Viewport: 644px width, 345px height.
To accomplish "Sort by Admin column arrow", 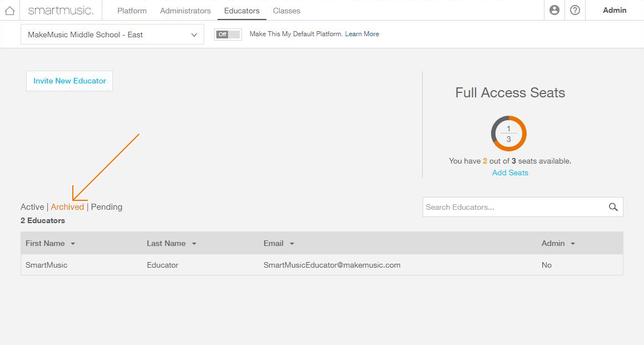I will 573,244.
